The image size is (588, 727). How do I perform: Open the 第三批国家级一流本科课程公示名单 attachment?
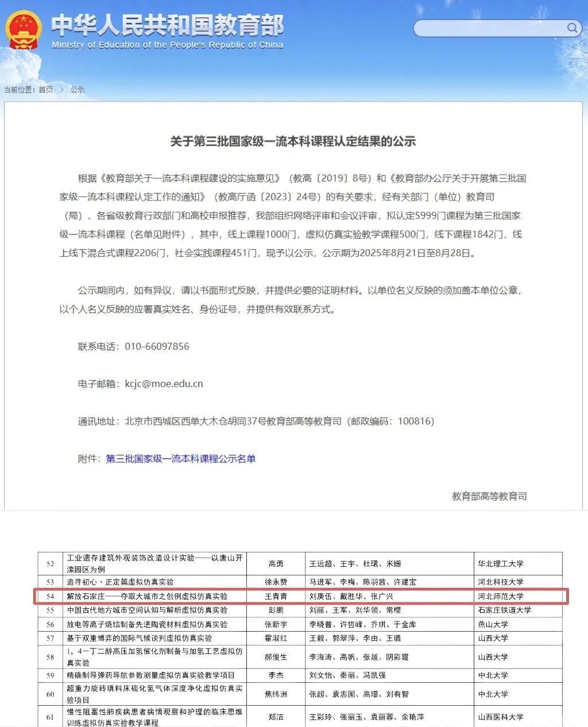pyautogui.click(x=180, y=458)
